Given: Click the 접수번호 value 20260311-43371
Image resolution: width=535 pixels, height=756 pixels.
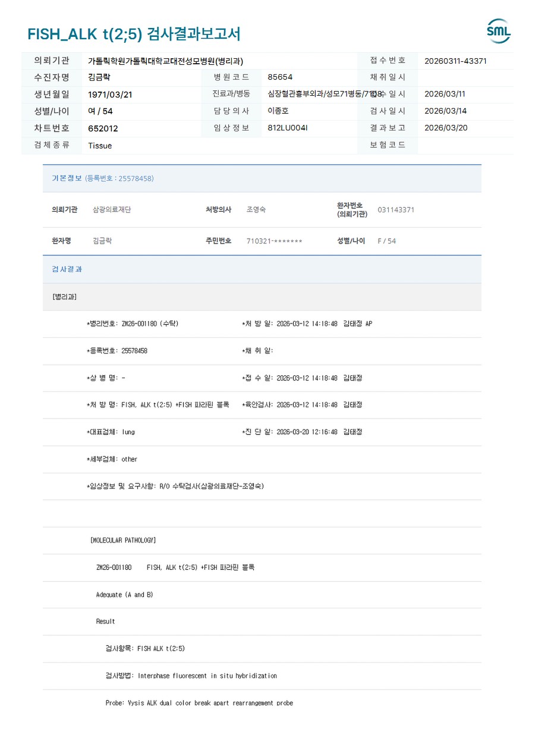Looking at the screenshot, I should (455, 61).
